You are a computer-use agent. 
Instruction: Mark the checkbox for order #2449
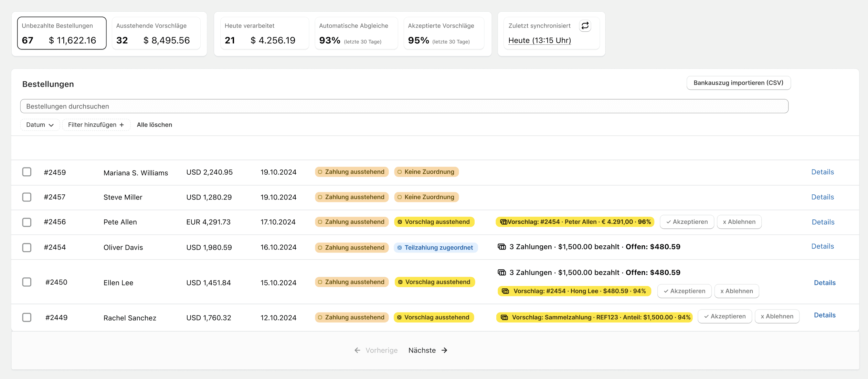click(x=27, y=317)
